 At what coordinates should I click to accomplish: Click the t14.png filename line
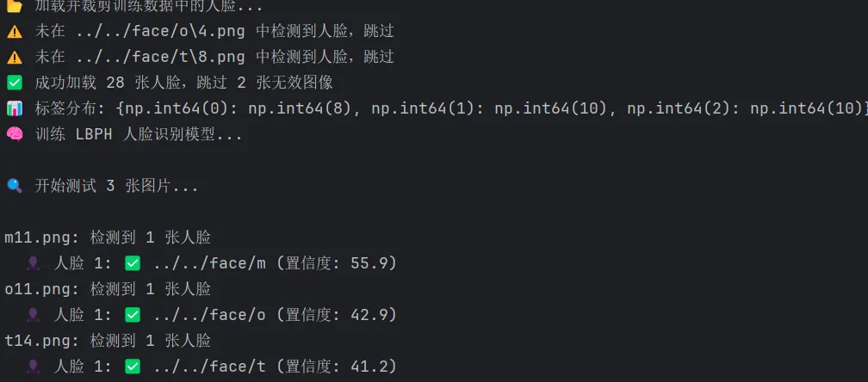pos(108,340)
